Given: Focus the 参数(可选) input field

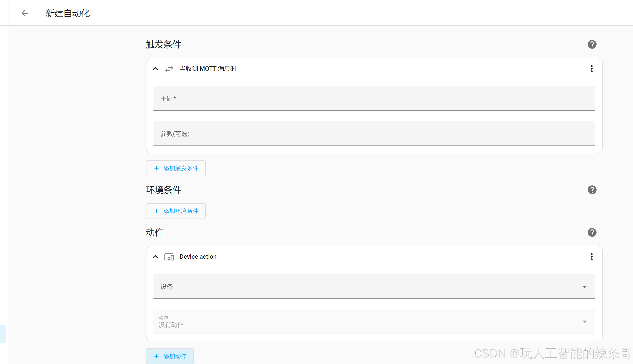Looking at the screenshot, I should (x=374, y=133).
